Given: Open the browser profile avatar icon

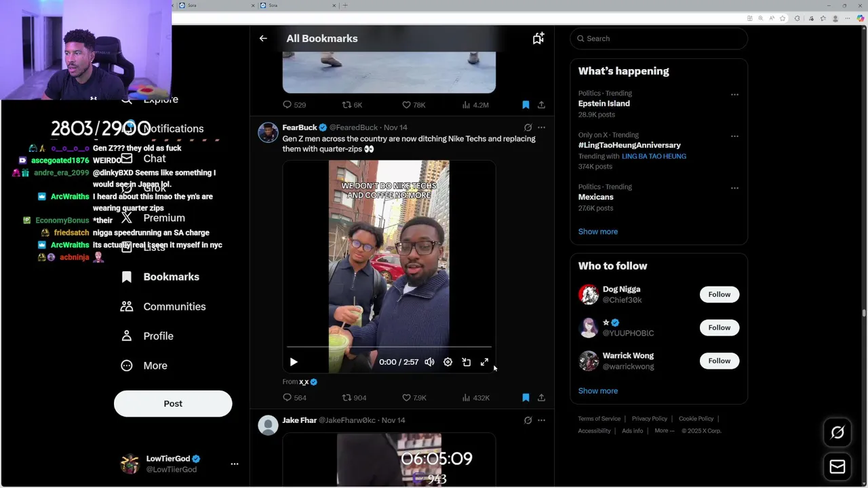Looking at the screenshot, I should [x=835, y=18].
